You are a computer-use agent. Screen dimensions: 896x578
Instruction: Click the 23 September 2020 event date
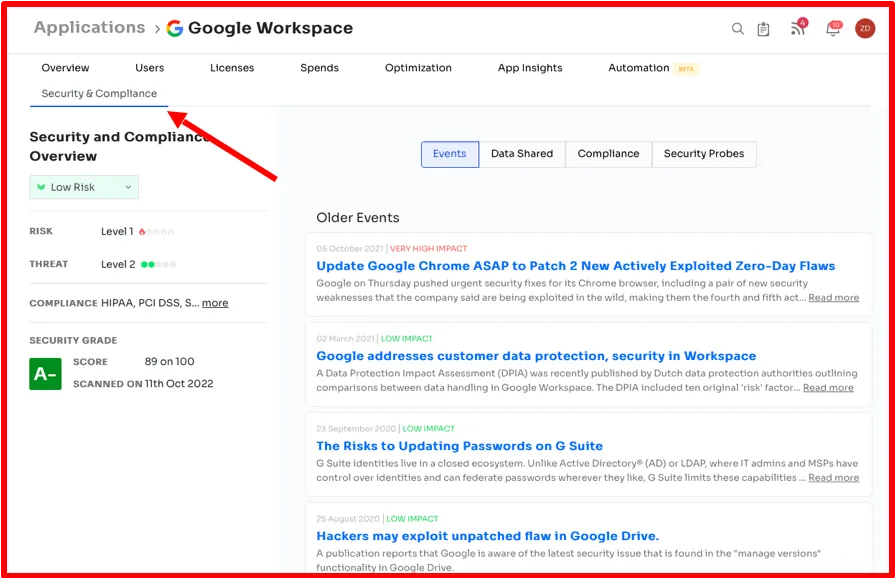[356, 429]
